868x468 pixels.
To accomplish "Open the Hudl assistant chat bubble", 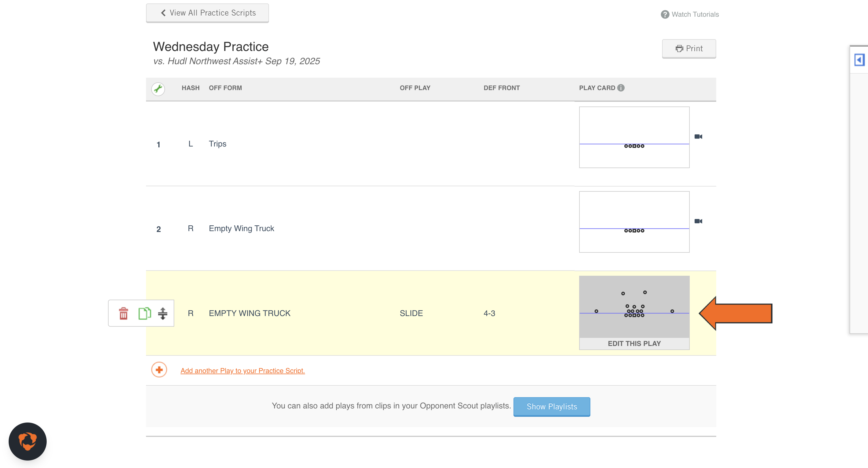I will coord(28,441).
